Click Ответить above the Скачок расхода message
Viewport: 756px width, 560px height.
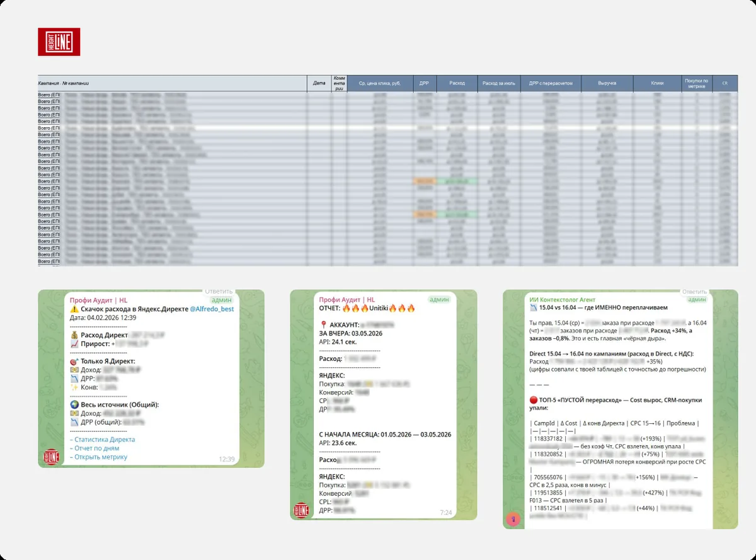[219, 292]
